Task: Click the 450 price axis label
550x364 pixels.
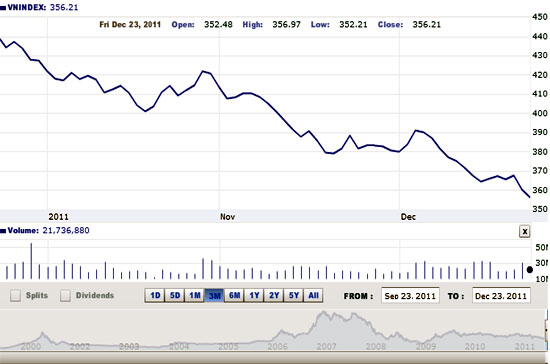Action: pos(540,17)
